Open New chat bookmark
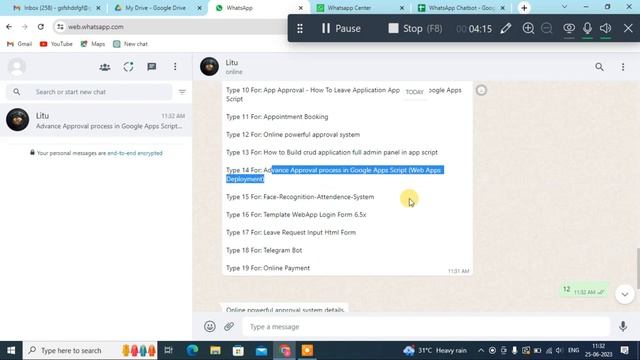 pyautogui.click(x=131, y=44)
